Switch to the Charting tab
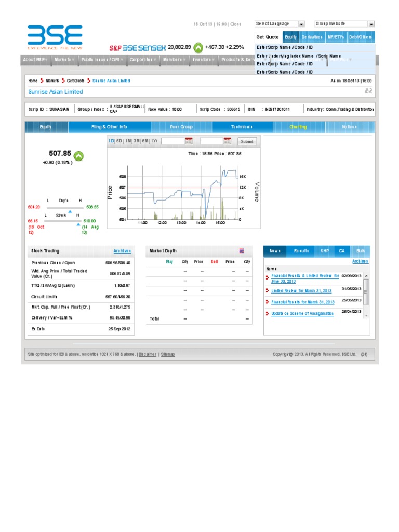The width and height of the screenshot is (399, 532). pos(298,127)
